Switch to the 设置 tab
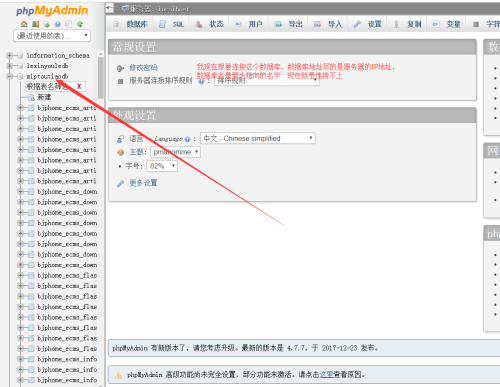This screenshot has height=387, width=500. coord(368,24)
